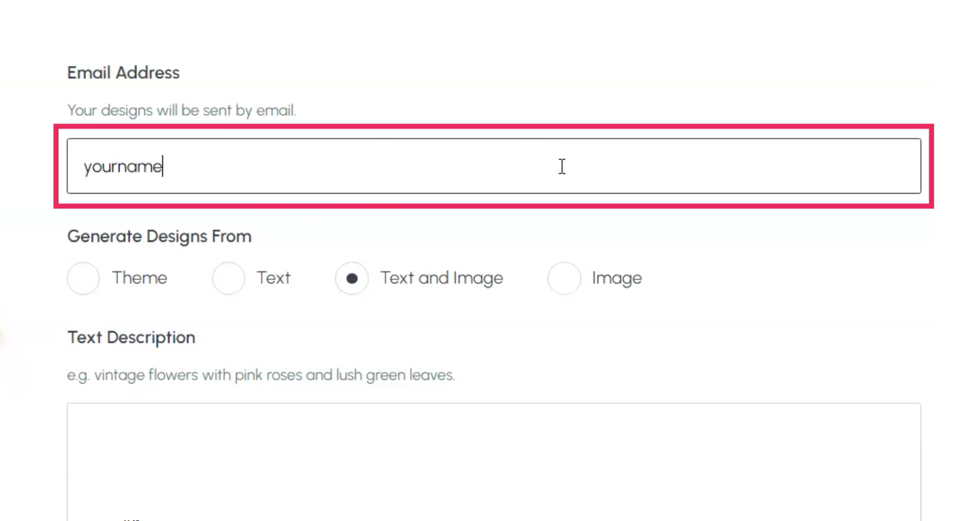Click the word 'email' in the hint line

pos(275,110)
